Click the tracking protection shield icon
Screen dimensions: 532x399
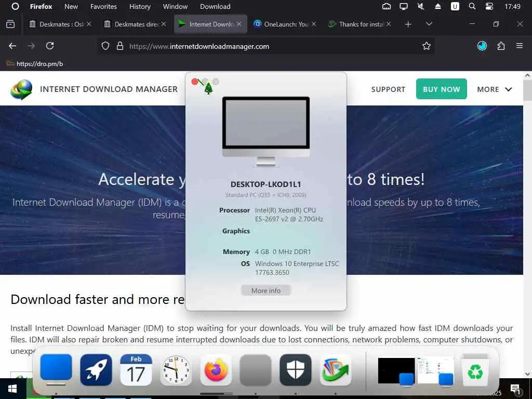pyautogui.click(x=105, y=46)
